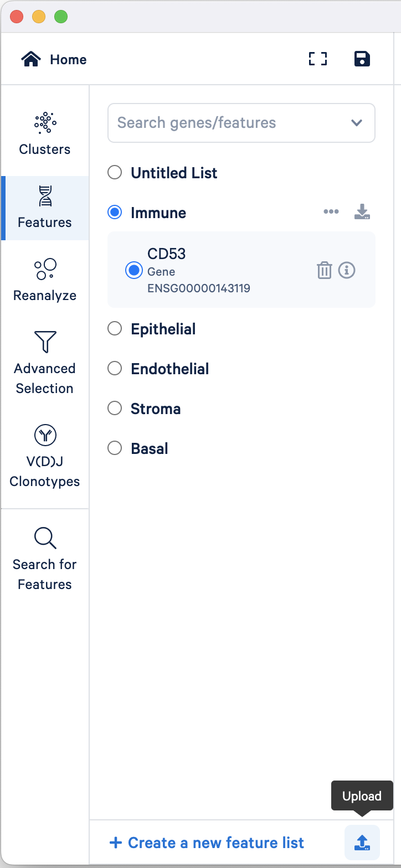Open Immune list more options menu
Viewport: 401px width, 868px height.
[x=331, y=212]
